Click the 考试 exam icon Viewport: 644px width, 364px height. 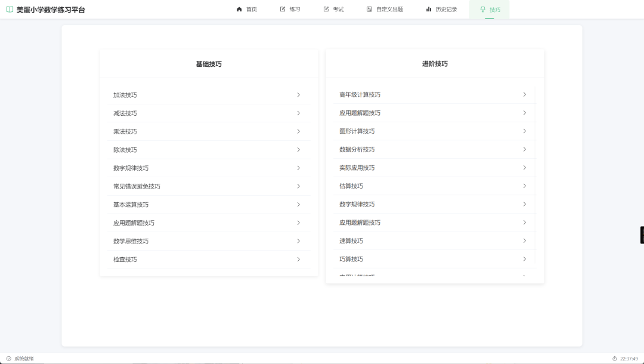pyautogui.click(x=324, y=9)
